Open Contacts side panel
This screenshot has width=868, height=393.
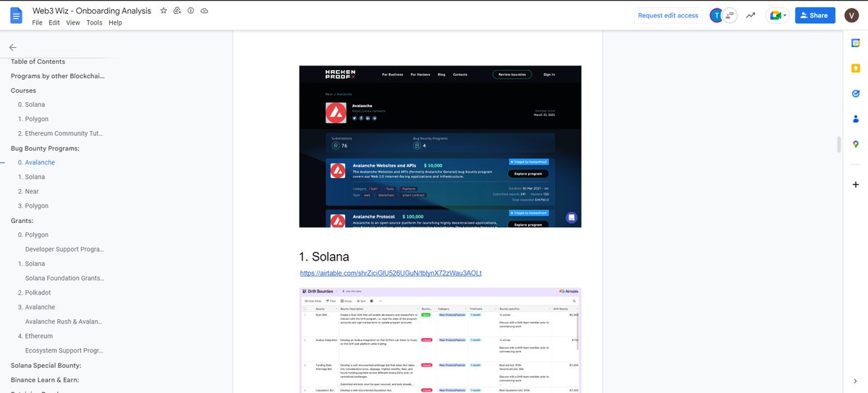(x=856, y=119)
